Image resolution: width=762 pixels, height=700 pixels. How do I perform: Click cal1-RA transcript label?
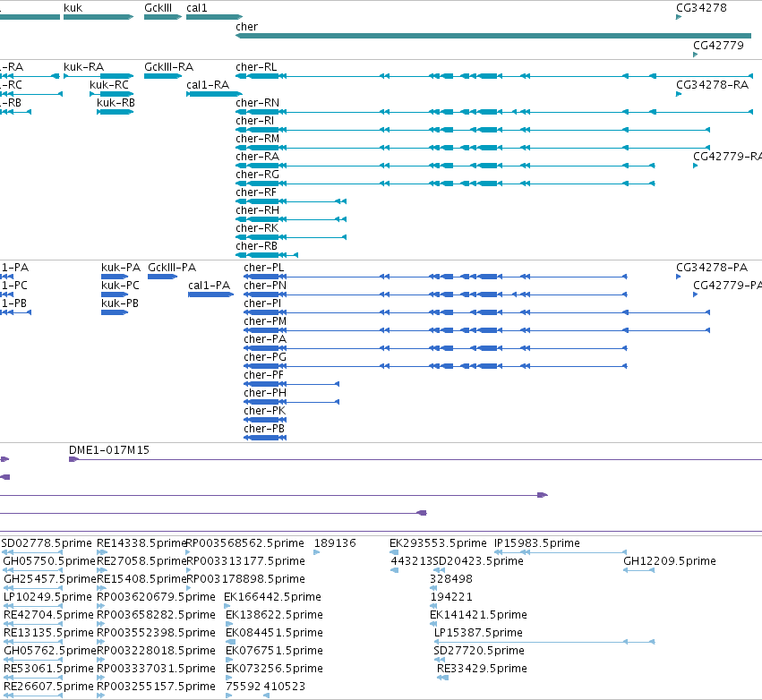coord(208,84)
